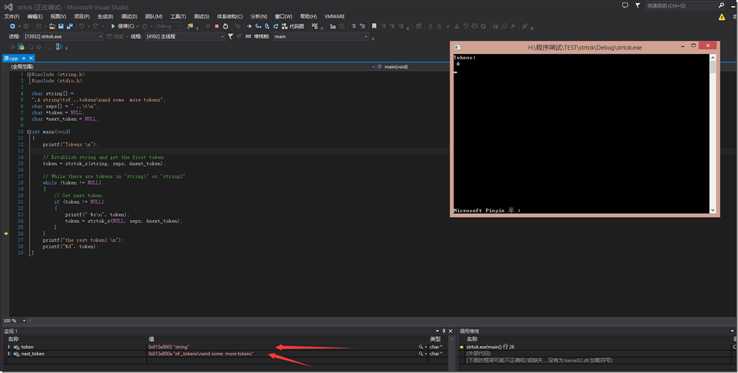Open the thread dropdown showing main thread
738x373 pixels.
pyautogui.click(x=184, y=36)
